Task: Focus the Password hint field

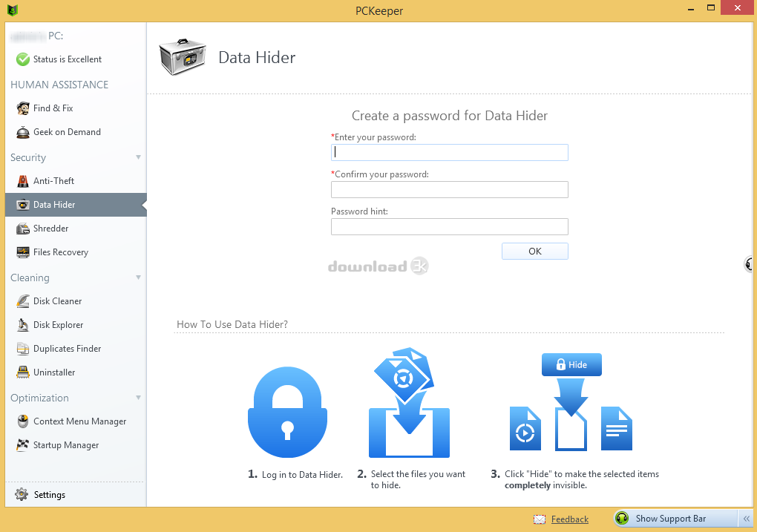Action: (x=450, y=227)
